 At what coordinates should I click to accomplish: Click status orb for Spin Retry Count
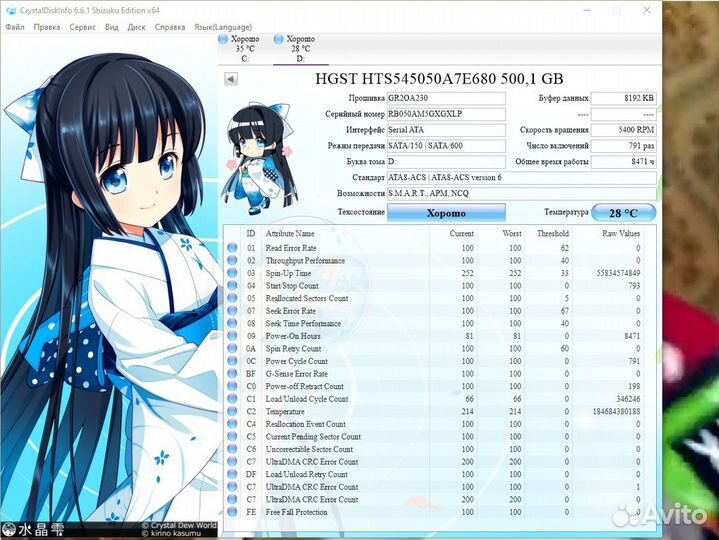coord(232,349)
